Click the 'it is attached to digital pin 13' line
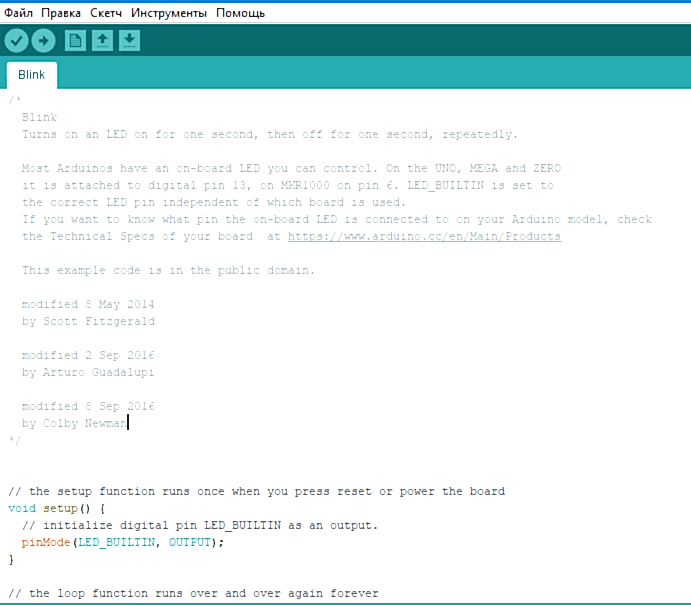 [288, 186]
